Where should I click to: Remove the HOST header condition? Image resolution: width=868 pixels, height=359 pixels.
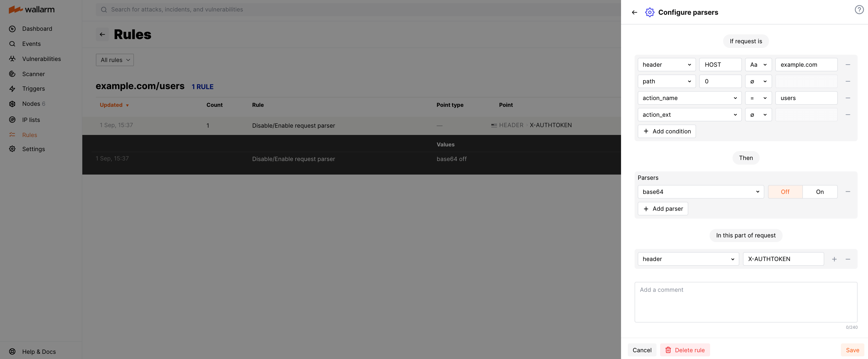coord(848,64)
